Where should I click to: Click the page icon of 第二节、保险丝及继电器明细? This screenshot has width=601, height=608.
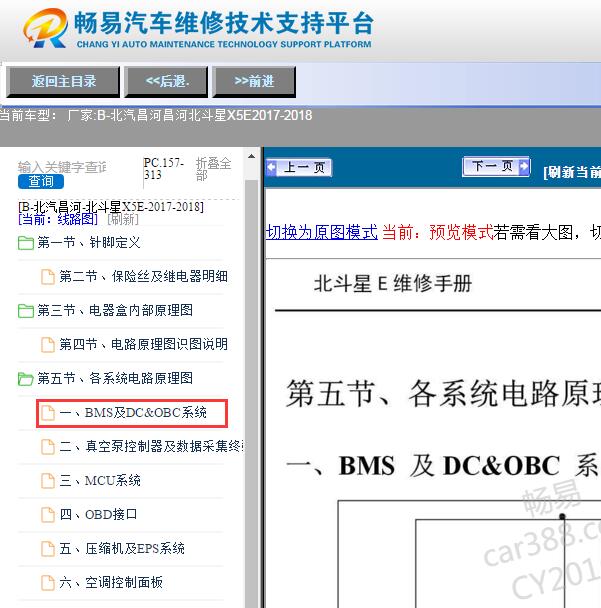tap(48, 277)
